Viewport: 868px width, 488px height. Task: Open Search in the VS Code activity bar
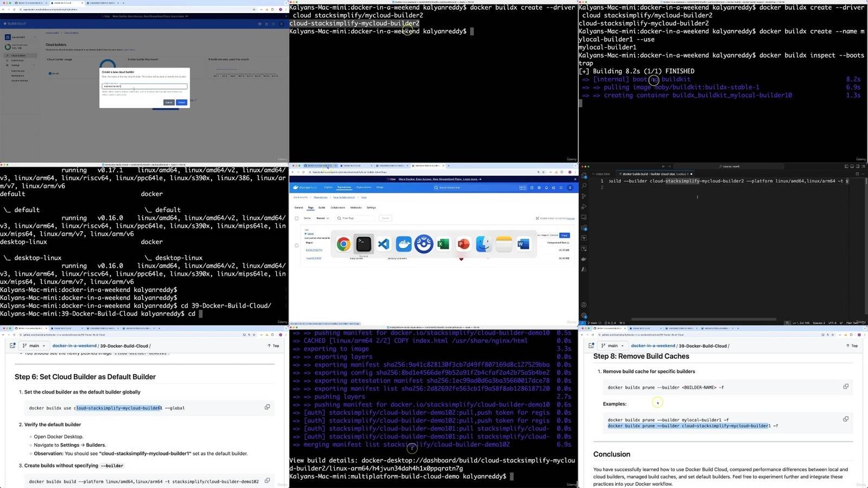(x=584, y=186)
